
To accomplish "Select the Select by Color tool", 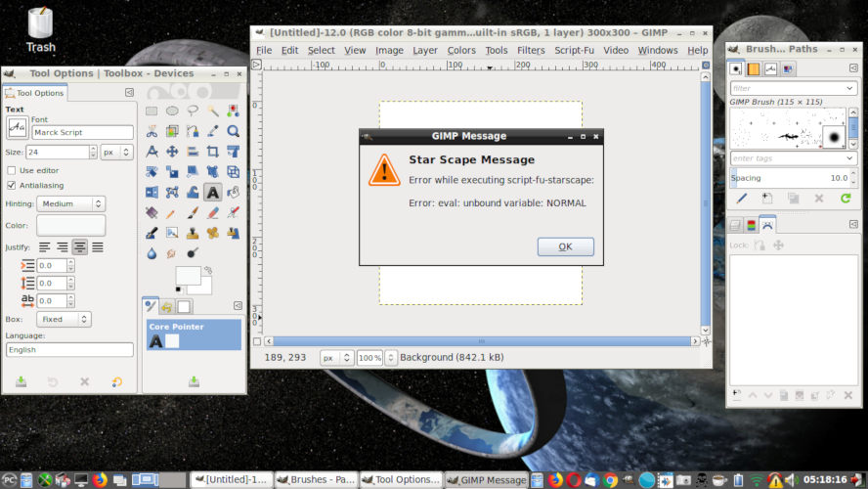I will click(x=233, y=111).
